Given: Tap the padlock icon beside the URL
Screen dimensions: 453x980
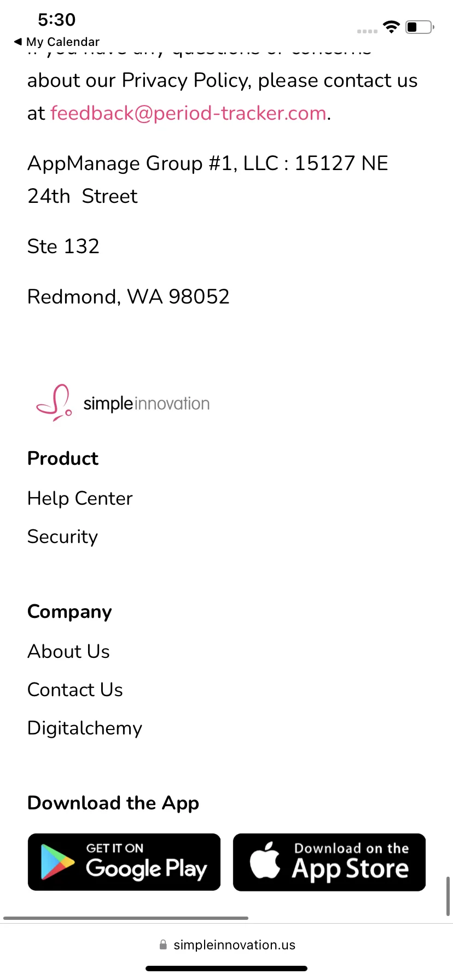Looking at the screenshot, I should [x=163, y=944].
